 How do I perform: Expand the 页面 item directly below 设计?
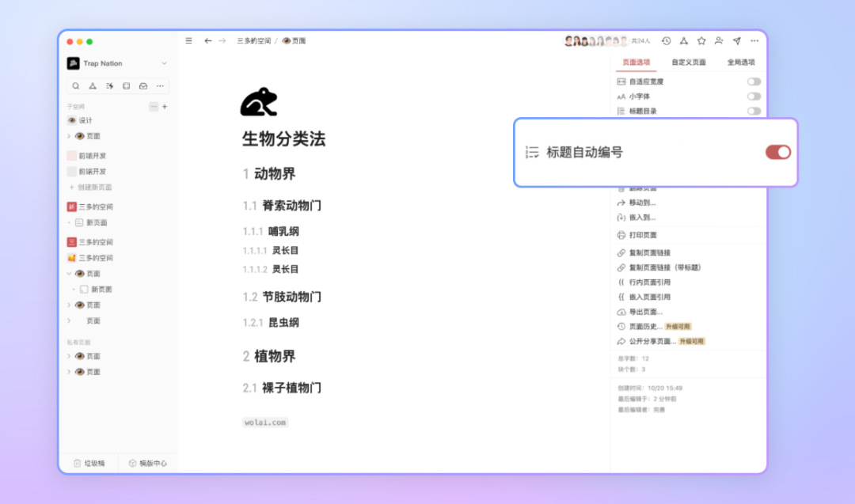69,136
